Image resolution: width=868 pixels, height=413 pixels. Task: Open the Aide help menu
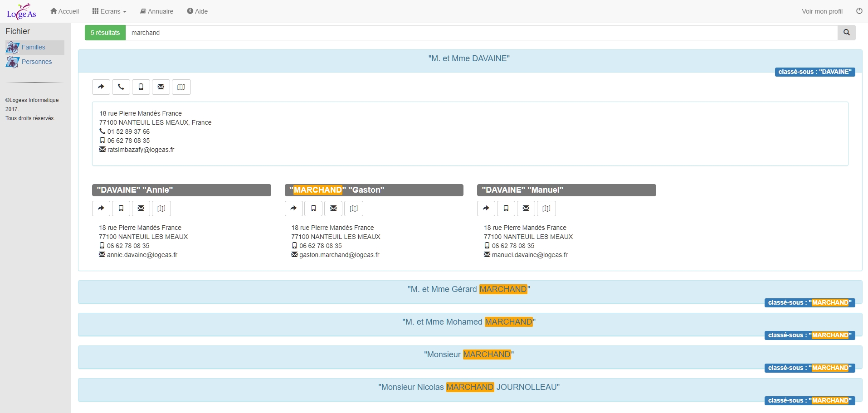tap(197, 11)
